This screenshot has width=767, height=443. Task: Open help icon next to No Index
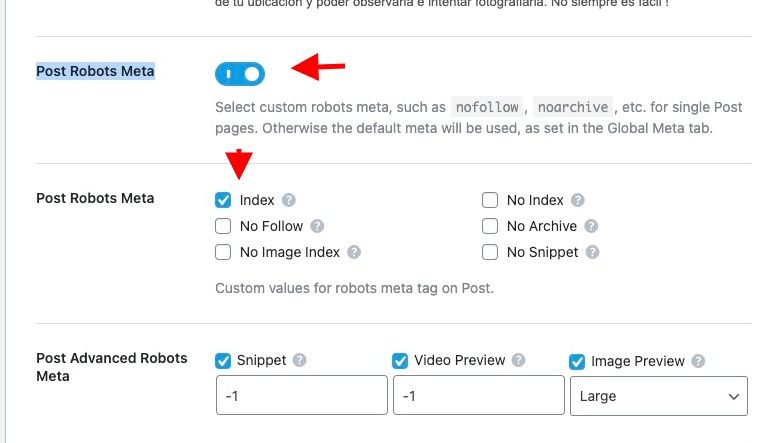coord(578,200)
